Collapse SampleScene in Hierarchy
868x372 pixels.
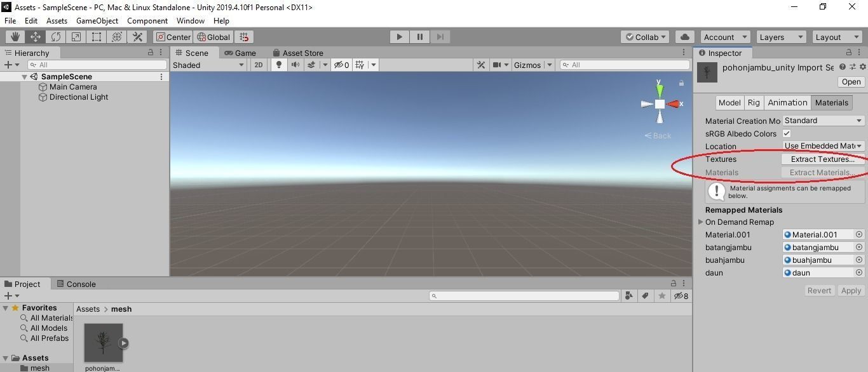point(24,77)
